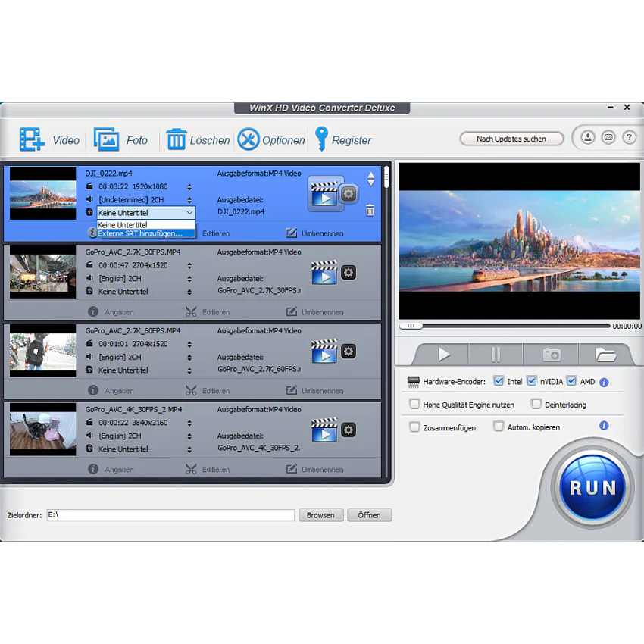The height and width of the screenshot is (644, 644).
Task: Click Editieren scissors for GoPro_AVC_2.7K_30FPS.MP4
Action: coord(191,311)
